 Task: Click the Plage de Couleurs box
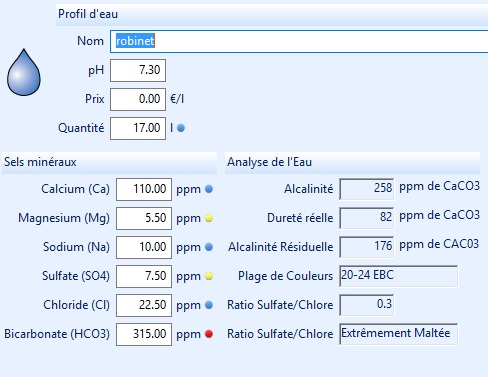click(399, 276)
